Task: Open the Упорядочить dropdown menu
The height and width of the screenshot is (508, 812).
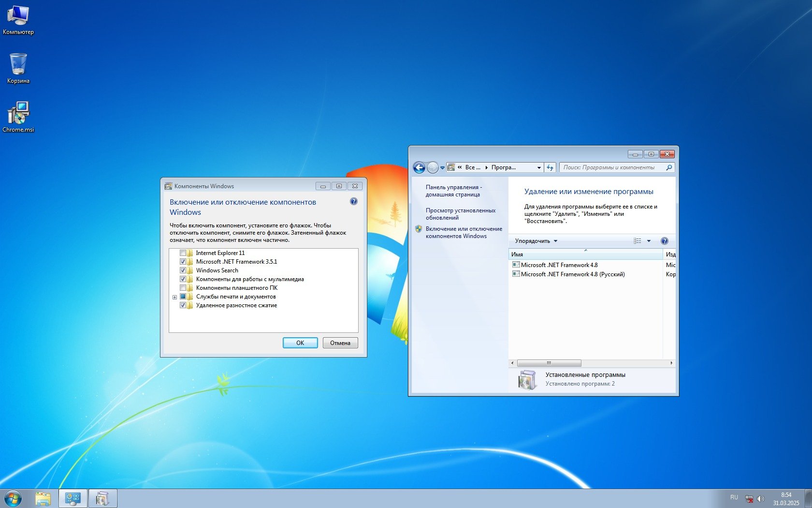Action: 536,241
